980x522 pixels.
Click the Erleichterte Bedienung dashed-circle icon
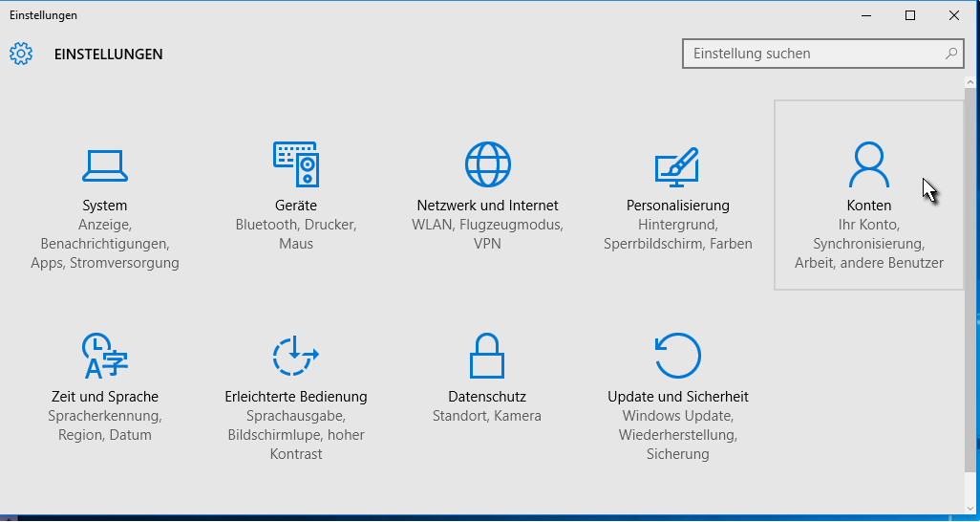(296, 357)
